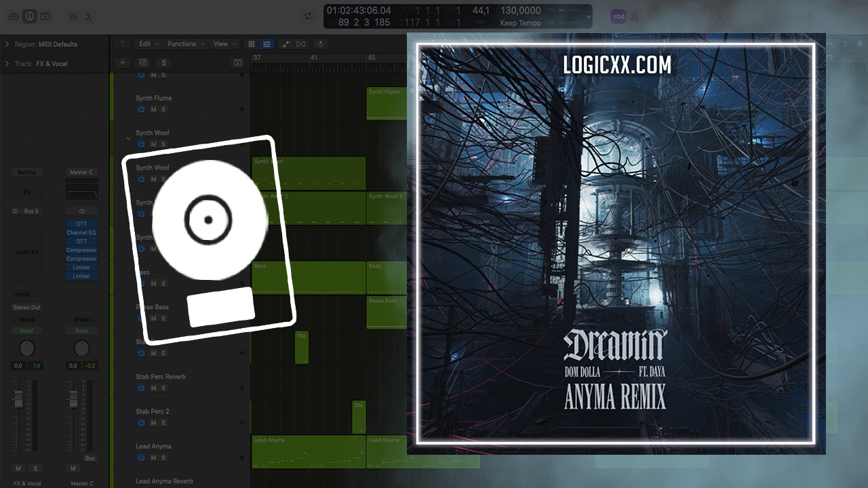
Task: Click the 44,1 sample rate display
Action: [x=481, y=11]
